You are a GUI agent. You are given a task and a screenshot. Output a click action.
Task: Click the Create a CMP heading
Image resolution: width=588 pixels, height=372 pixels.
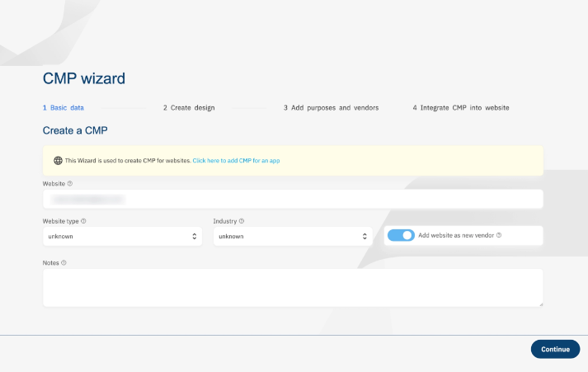(x=76, y=130)
